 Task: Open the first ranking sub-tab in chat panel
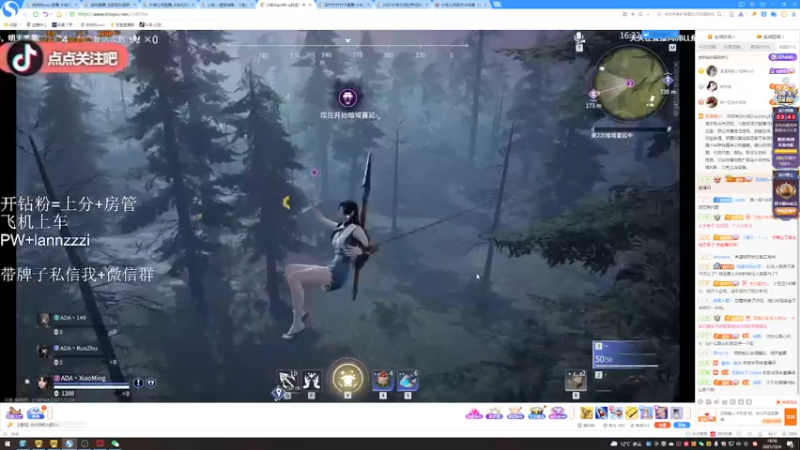coord(708,47)
